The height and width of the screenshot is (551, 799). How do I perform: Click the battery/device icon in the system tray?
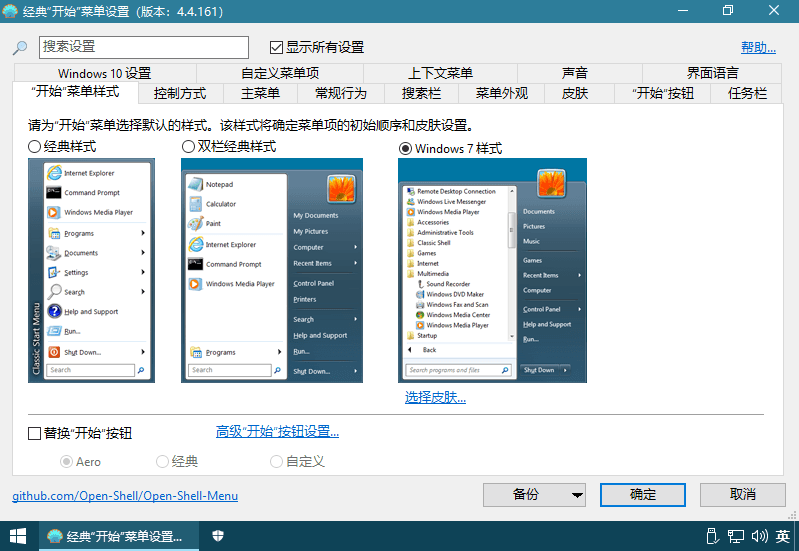(x=712, y=536)
